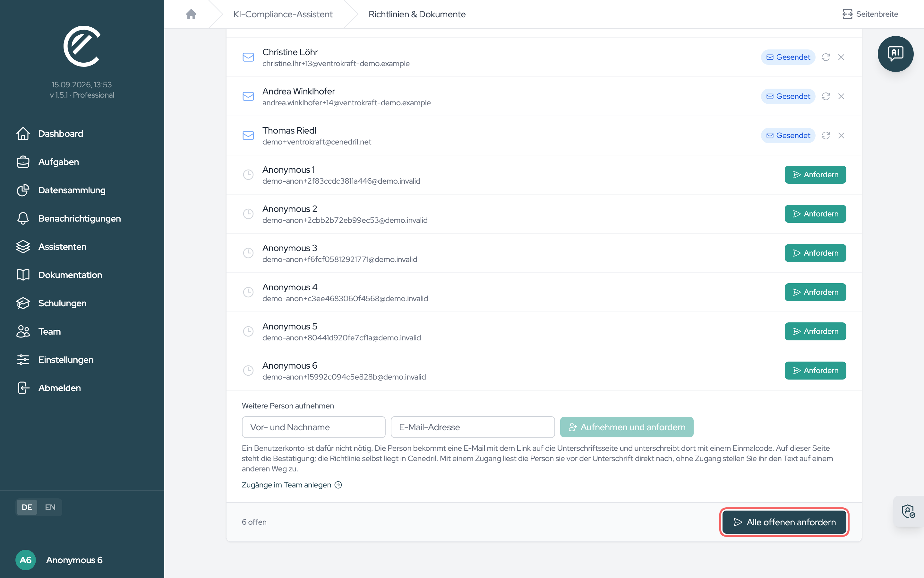
Task: Click Alle offenen anfordern button
Action: coord(784,522)
